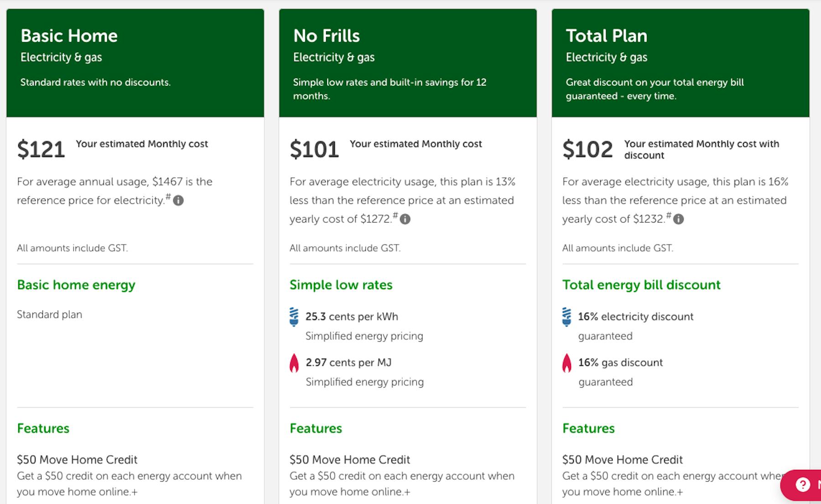The image size is (821, 504).
Task: Open info icon beside $1272 yearly cost
Action: [405, 219]
